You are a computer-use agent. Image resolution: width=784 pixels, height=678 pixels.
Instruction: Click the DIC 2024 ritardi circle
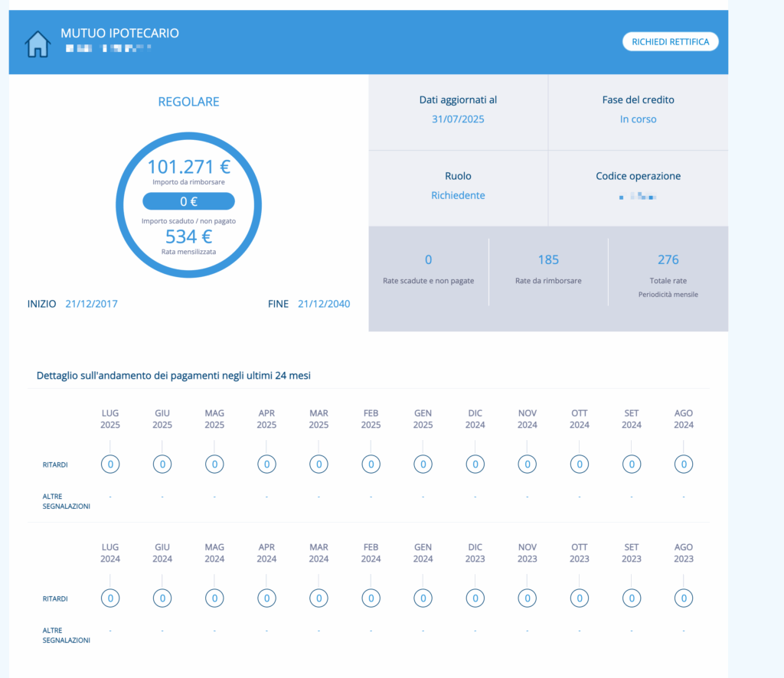pyautogui.click(x=475, y=464)
